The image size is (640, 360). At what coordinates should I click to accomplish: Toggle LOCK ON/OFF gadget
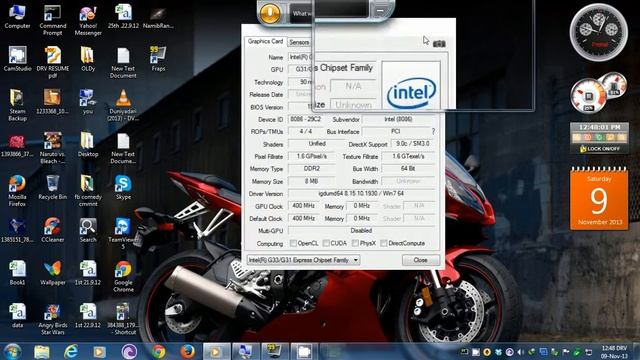coord(599,149)
